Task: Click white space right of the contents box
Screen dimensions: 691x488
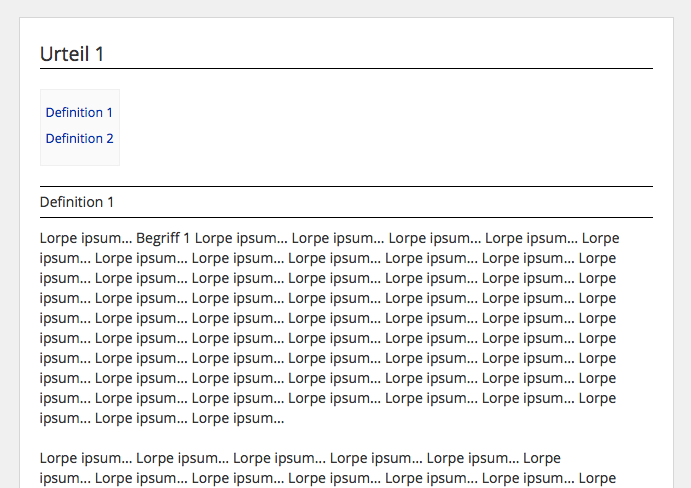Action: point(380,127)
